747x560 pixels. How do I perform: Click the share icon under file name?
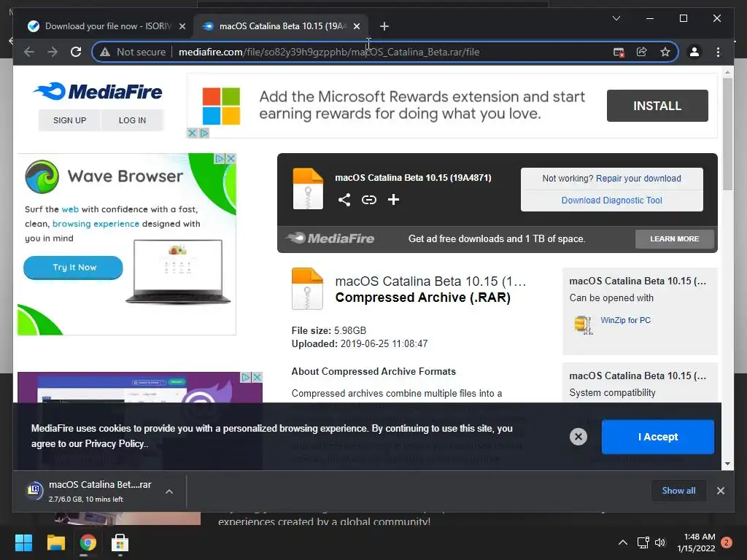click(x=344, y=200)
